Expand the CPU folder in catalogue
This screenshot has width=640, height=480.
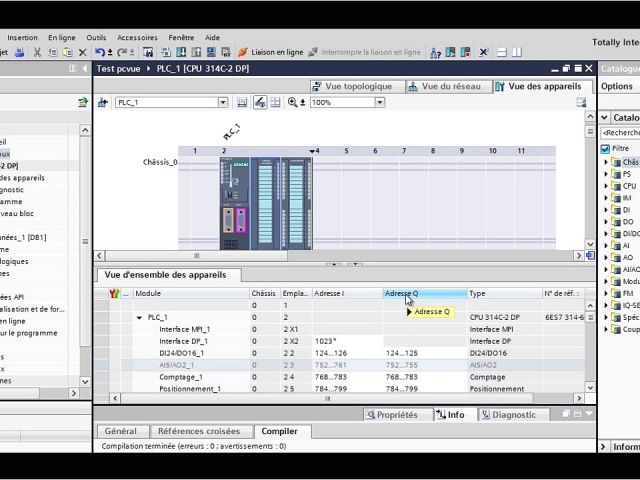606,186
